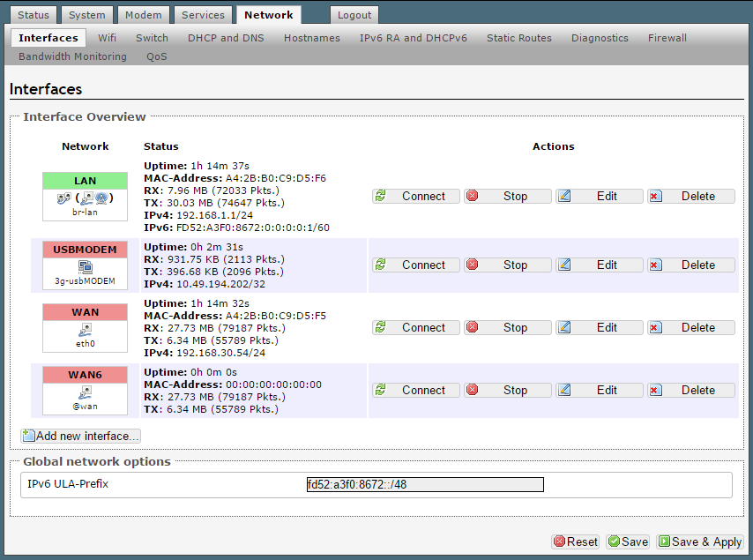
Task: Click the WAN eth0 interface icon
Action: click(x=85, y=329)
